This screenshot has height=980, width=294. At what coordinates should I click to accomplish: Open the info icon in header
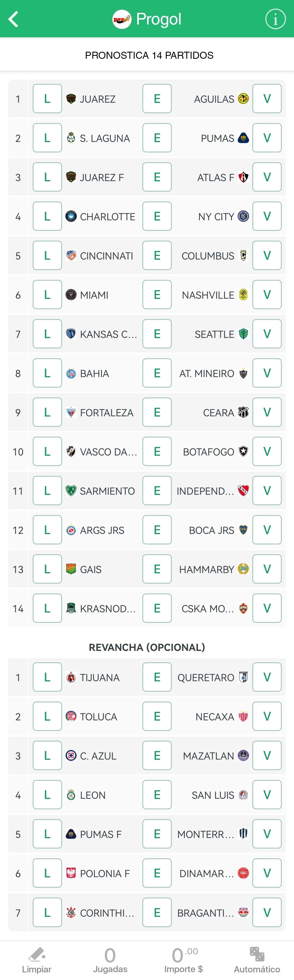[x=275, y=19]
